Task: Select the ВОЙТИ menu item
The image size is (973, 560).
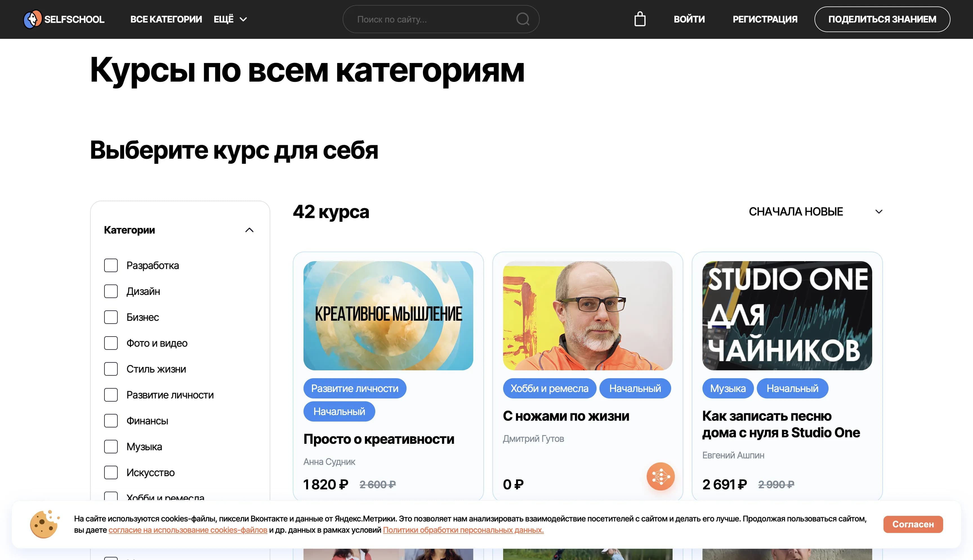Action: tap(689, 19)
